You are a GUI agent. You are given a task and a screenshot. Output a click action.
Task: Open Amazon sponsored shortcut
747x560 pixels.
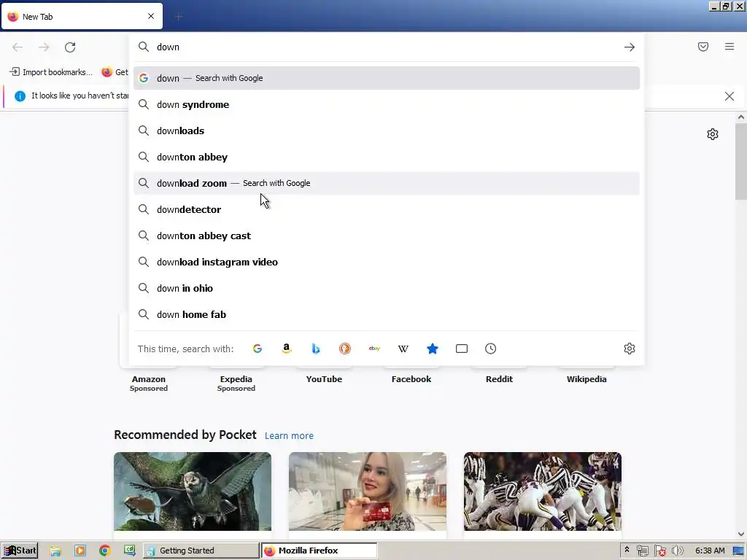coord(149,378)
